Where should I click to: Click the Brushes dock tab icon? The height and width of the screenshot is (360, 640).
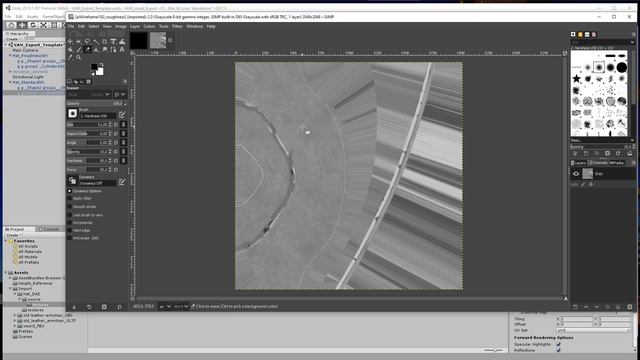click(x=573, y=34)
